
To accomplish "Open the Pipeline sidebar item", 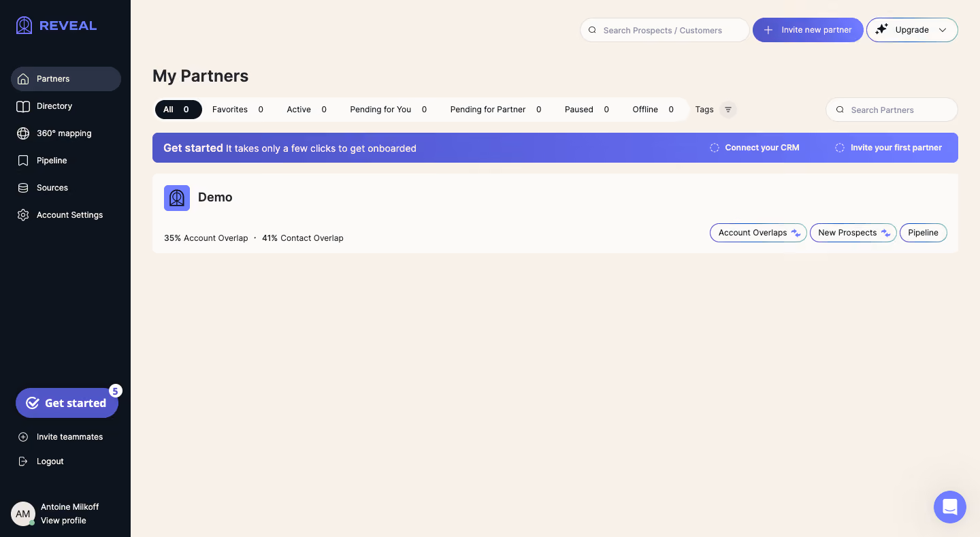I will [66, 161].
